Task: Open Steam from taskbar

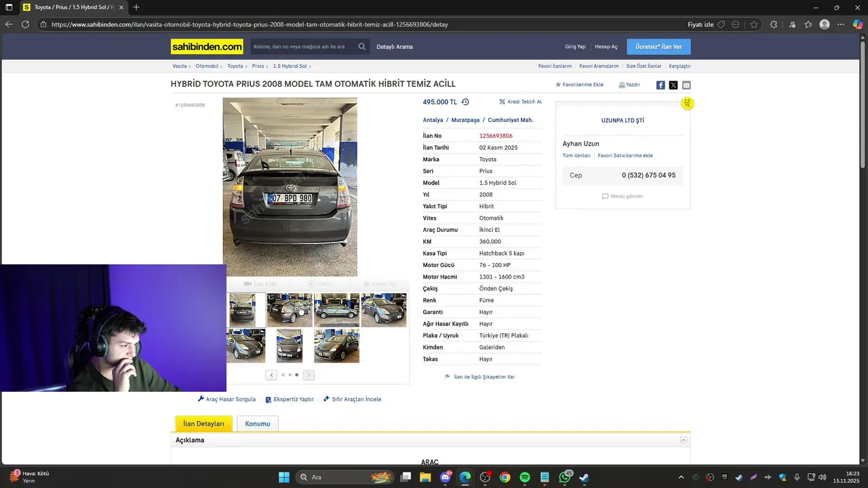Action: [x=585, y=477]
